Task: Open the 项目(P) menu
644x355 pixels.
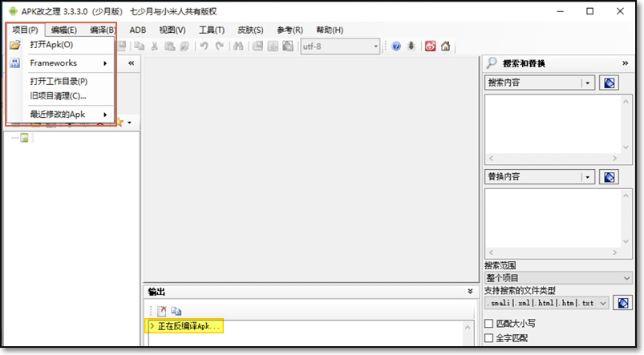Action: click(x=25, y=30)
